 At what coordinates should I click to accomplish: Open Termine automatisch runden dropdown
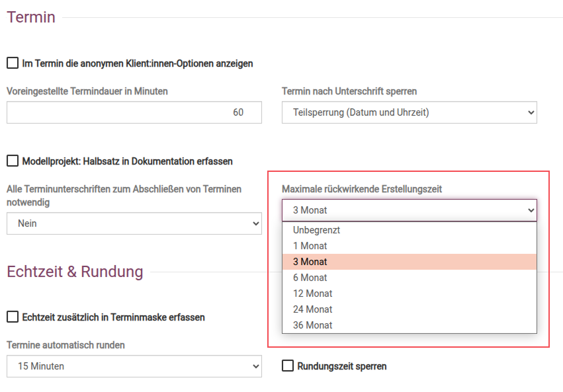(134, 366)
